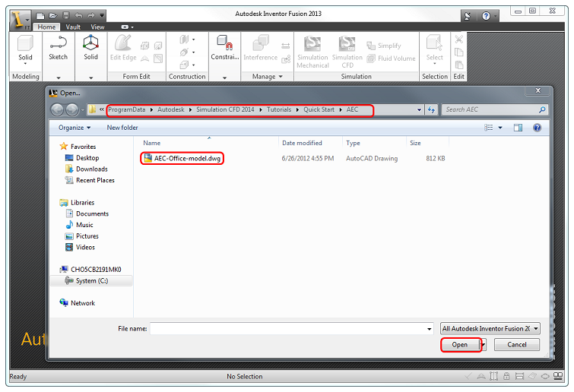This screenshot has height=392, width=574.
Task: Click the Fluid Volume tool
Action: (391, 58)
